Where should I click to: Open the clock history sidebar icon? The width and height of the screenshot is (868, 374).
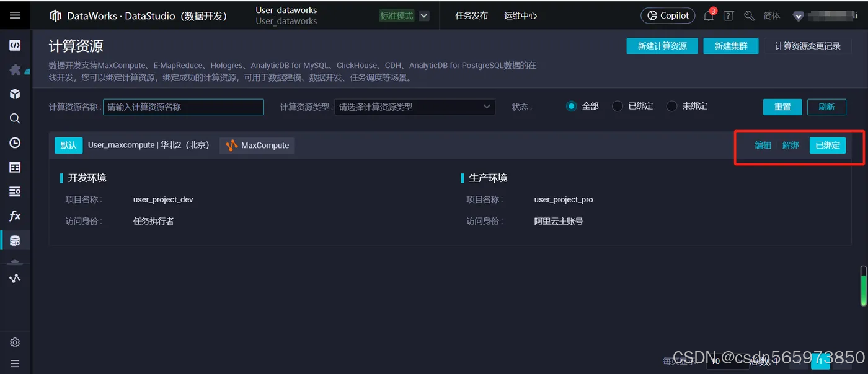(x=15, y=143)
